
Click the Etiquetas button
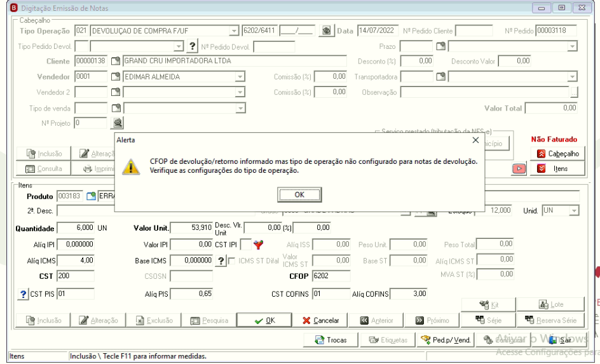pyautogui.click(x=386, y=340)
